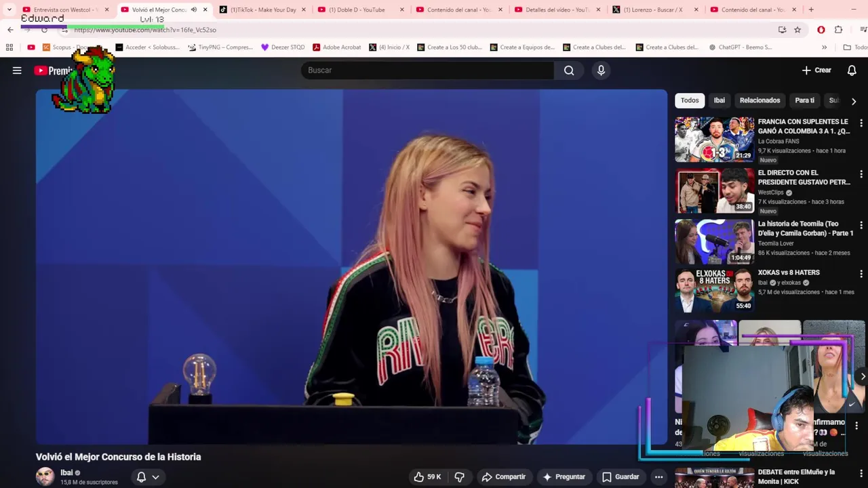Screen dimensions: 868x488
Task: Open the YouTube hamburger guide menu
Action: pos(17,70)
